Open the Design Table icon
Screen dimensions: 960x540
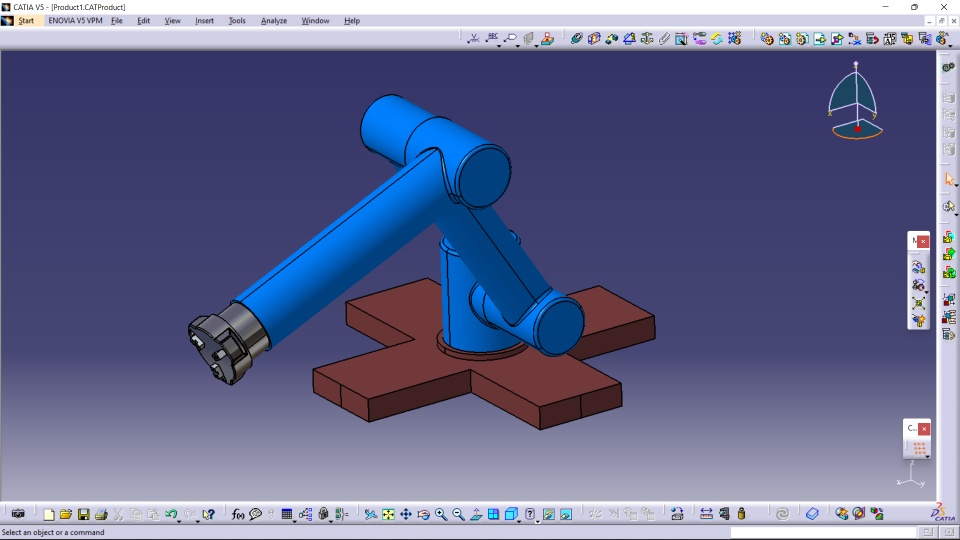(287, 514)
